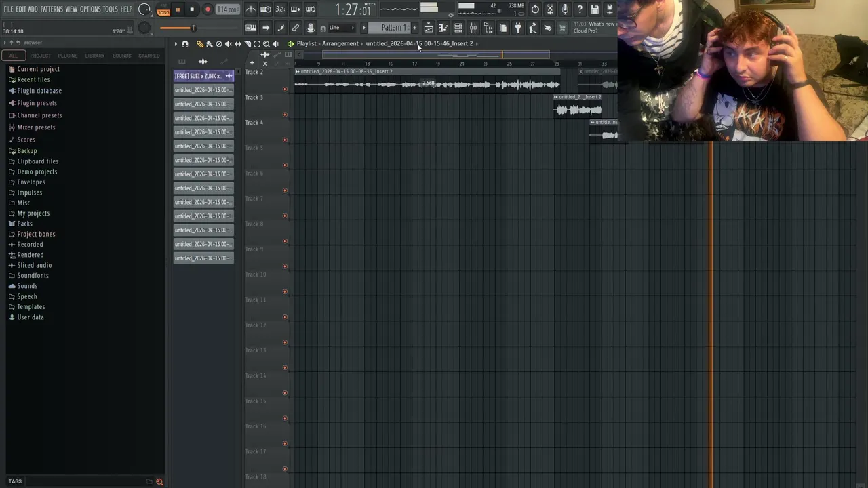The height and width of the screenshot is (488, 868).
Task: Stop playback with the stop button
Action: (x=193, y=9)
